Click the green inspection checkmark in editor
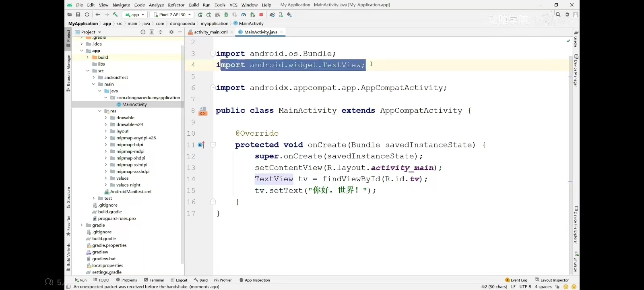This screenshot has width=644, height=290. (x=568, y=41)
